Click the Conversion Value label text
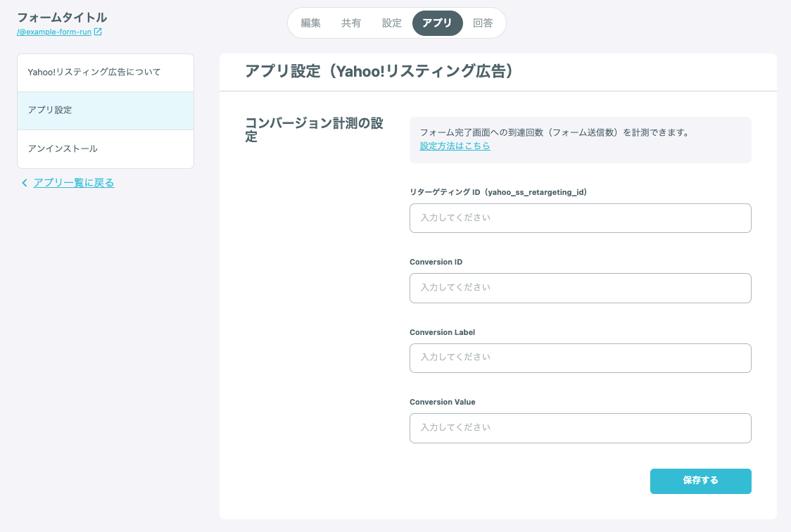791x532 pixels. [x=443, y=402]
